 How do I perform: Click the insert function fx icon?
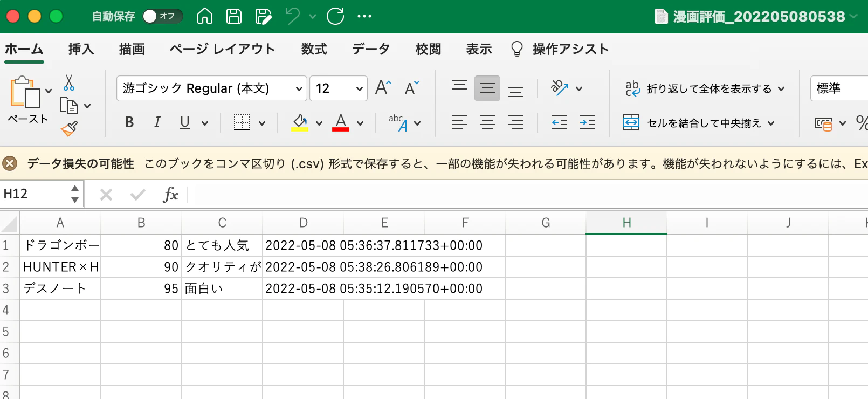[170, 194]
